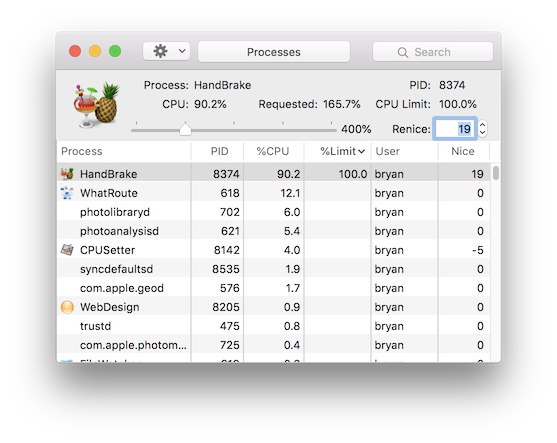Focus the Search field
Image resolution: width=557 pixels, height=443 pixels.
pyautogui.click(x=433, y=52)
